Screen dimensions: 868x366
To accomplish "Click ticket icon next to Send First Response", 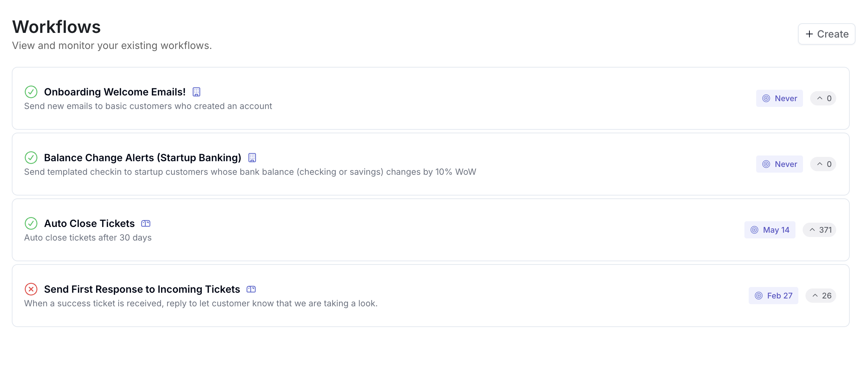I will [x=251, y=289].
